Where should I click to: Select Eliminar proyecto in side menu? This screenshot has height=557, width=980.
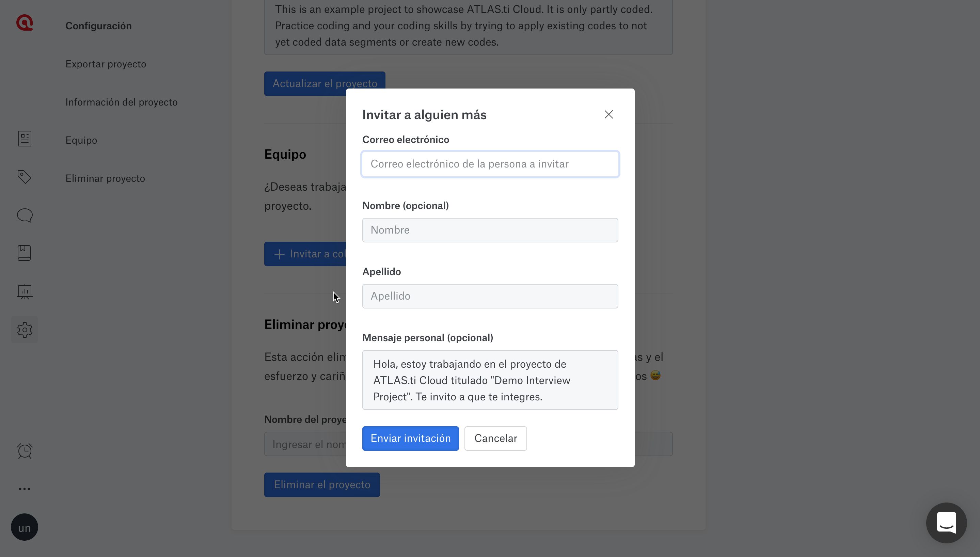pyautogui.click(x=105, y=178)
